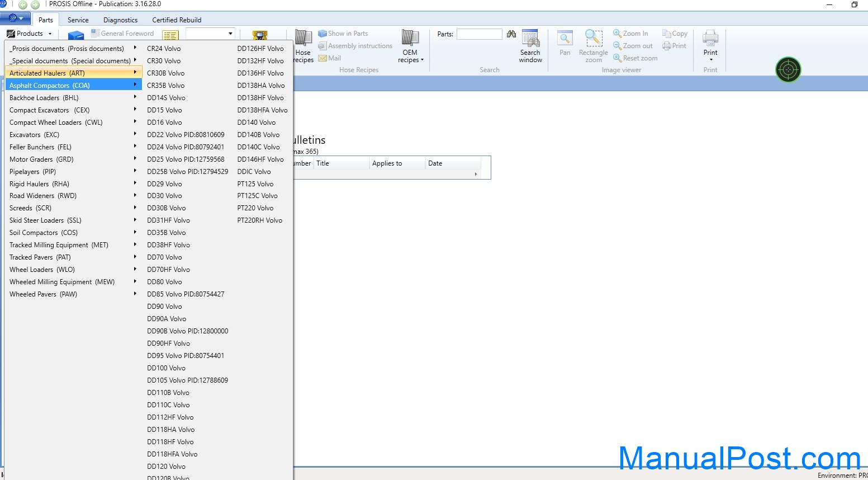Select CR24 Volvo model
Viewport: 868px width, 480px height.
click(164, 49)
